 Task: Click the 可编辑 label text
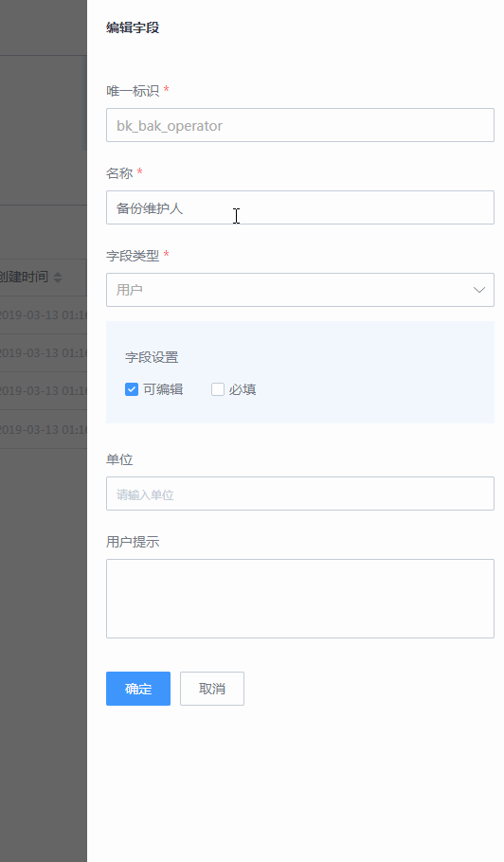coord(163,389)
